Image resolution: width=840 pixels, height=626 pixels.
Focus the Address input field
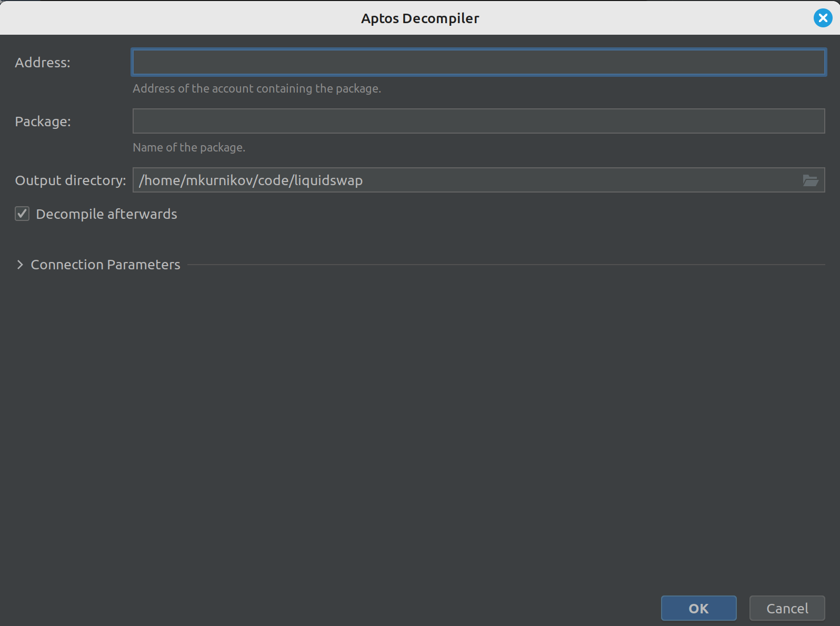478,62
